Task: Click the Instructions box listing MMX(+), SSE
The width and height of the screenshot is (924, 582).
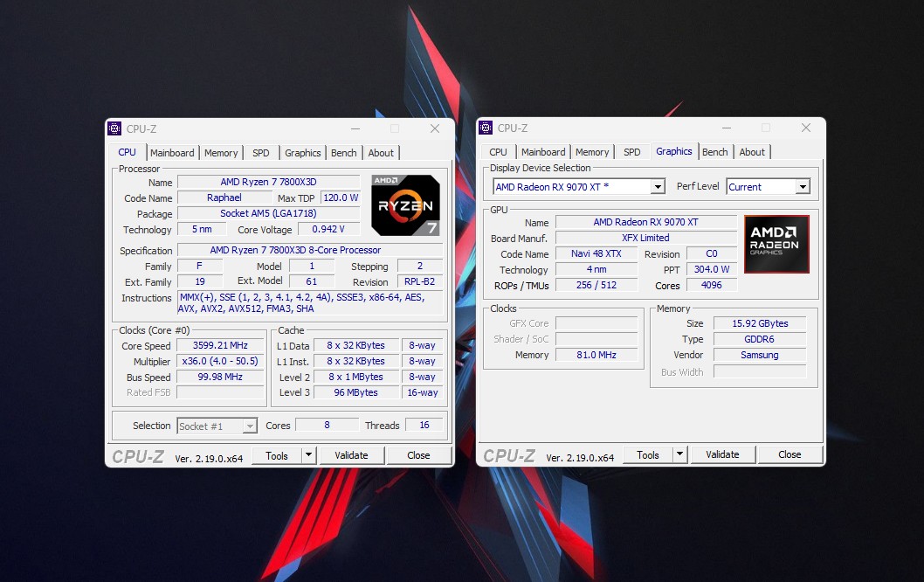Action: point(310,303)
